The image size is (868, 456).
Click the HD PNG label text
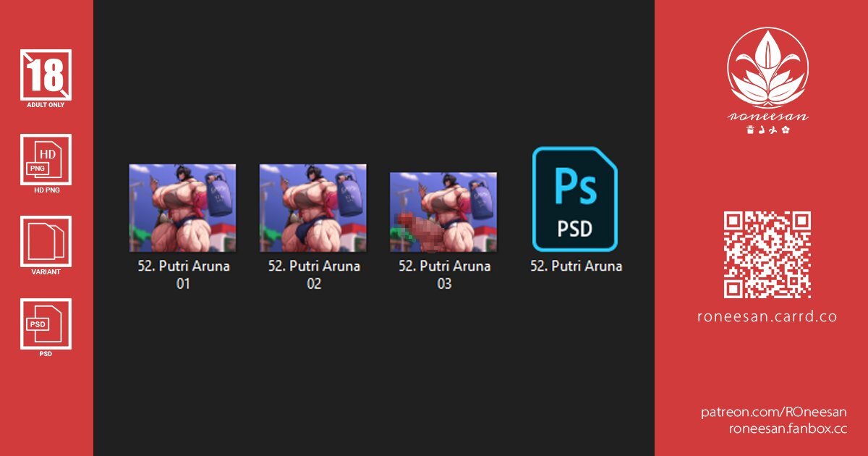point(46,190)
